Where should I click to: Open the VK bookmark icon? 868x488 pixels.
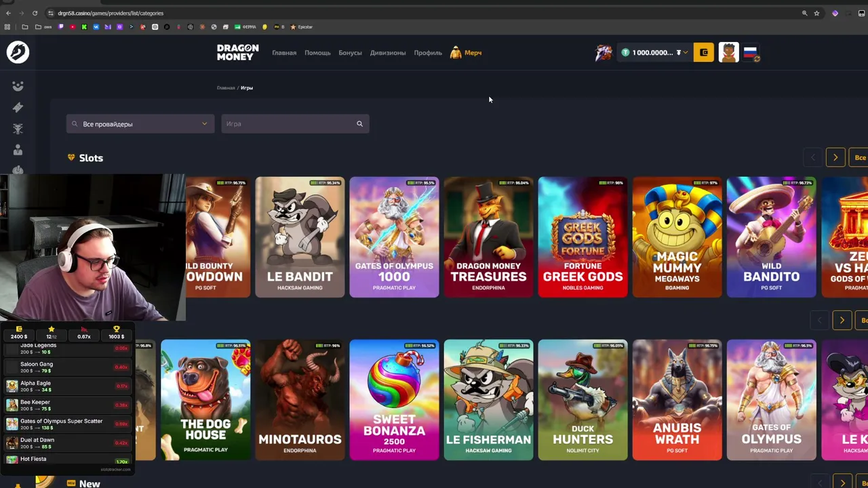pyautogui.click(x=96, y=27)
